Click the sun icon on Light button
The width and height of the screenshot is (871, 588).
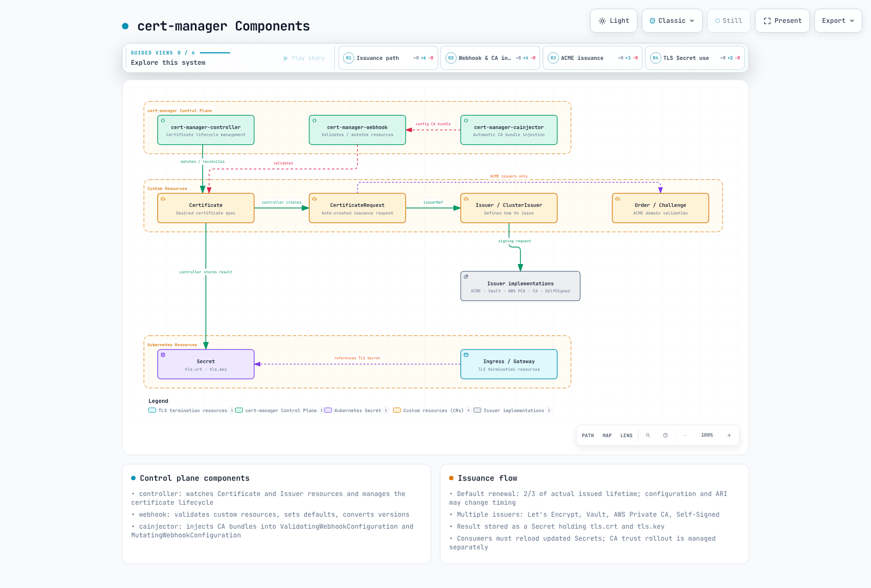tap(602, 21)
